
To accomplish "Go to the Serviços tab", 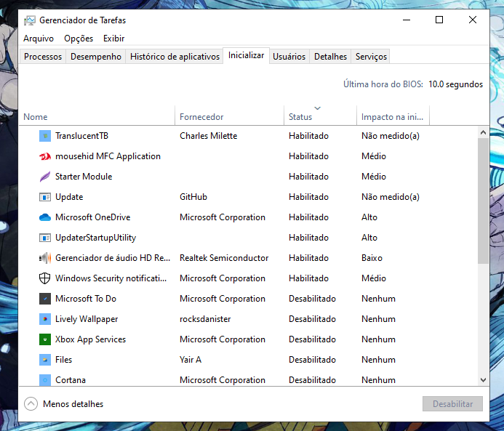I will tap(371, 57).
